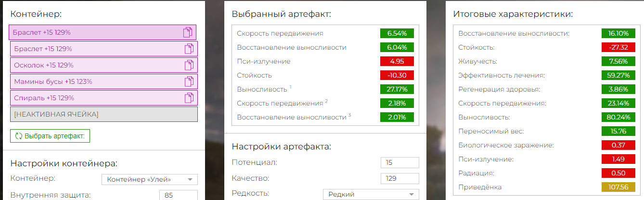Screen dimensions: 644x200
Task: Copy the first Браслет +15 129% artifact
Action: coord(188,32)
